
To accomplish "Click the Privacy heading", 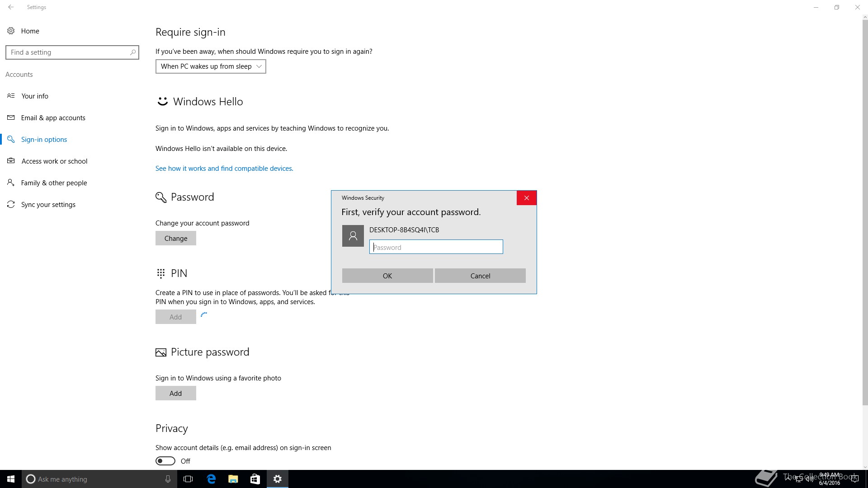I will [x=172, y=428].
